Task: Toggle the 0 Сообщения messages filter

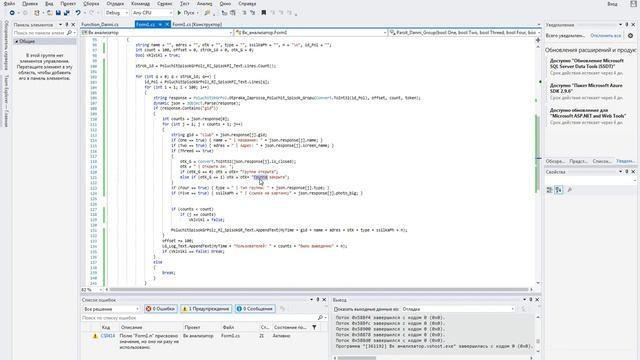Action: (x=255, y=309)
